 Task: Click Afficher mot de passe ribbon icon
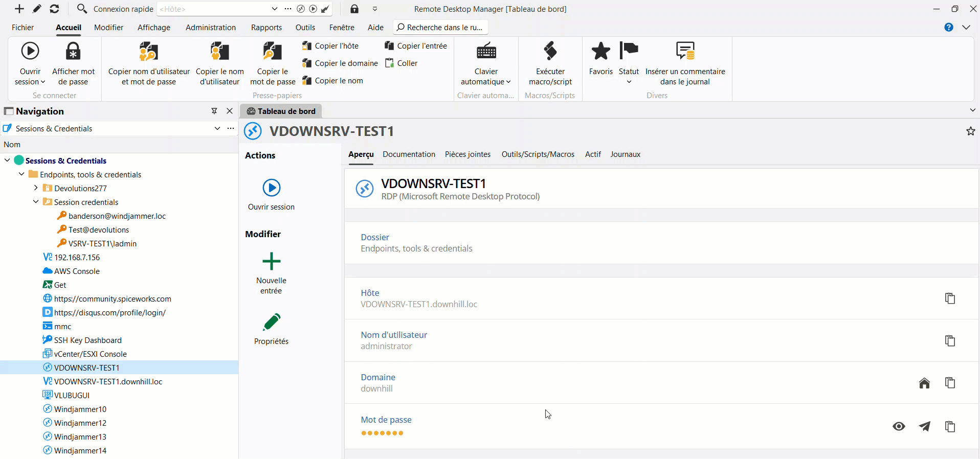[x=73, y=51]
